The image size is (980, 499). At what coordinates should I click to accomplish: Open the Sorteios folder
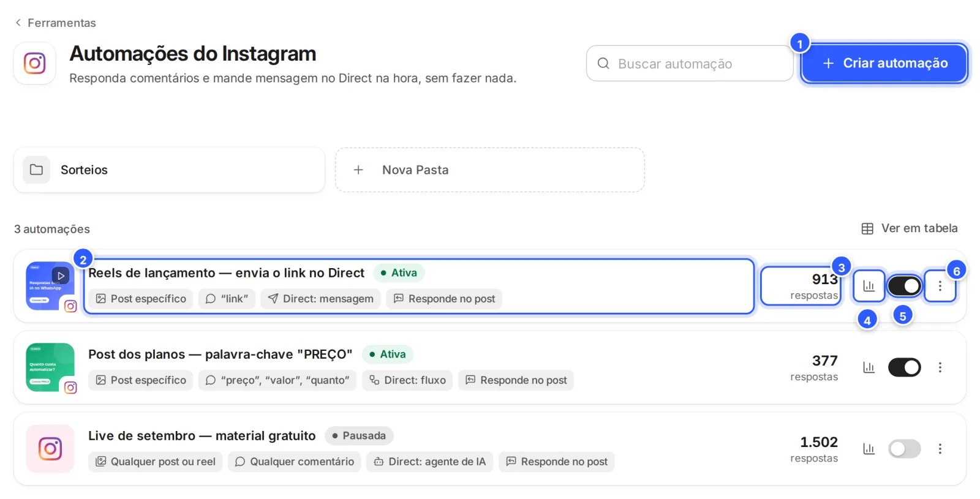coord(169,170)
